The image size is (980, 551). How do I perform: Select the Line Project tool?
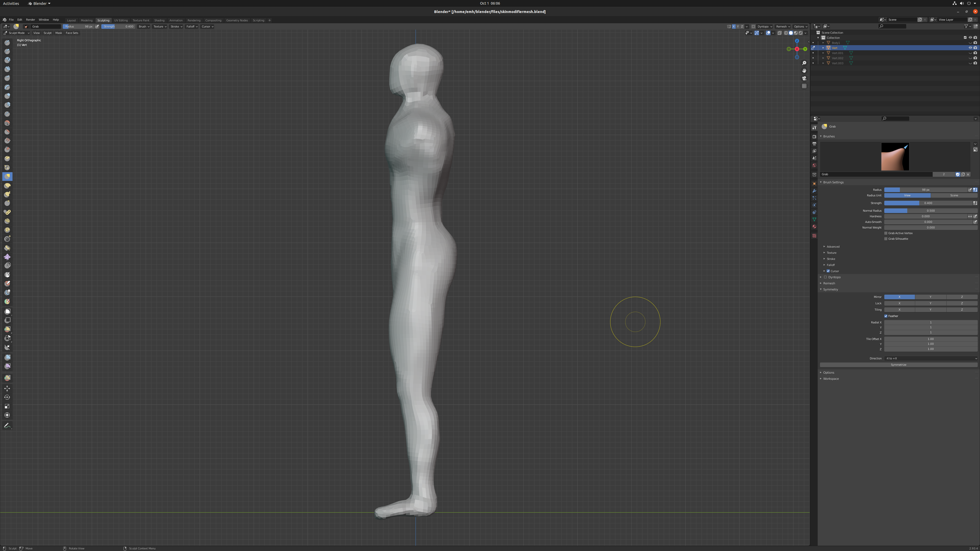(7, 347)
